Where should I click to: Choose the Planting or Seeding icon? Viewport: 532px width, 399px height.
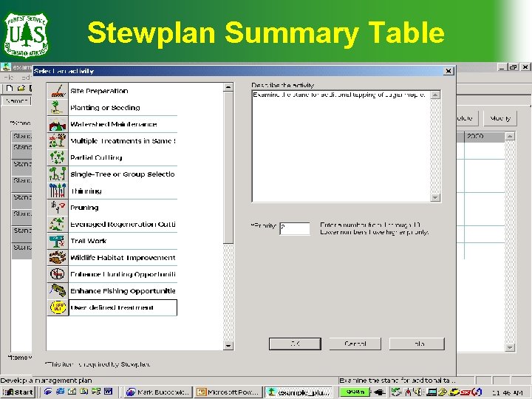pyautogui.click(x=58, y=108)
